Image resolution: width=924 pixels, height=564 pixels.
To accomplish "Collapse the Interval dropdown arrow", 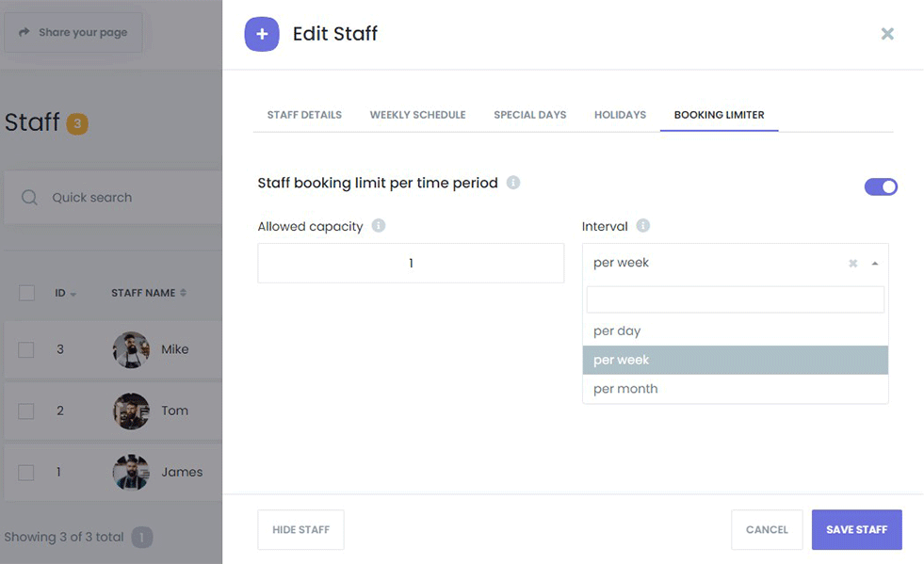I will [875, 264].
